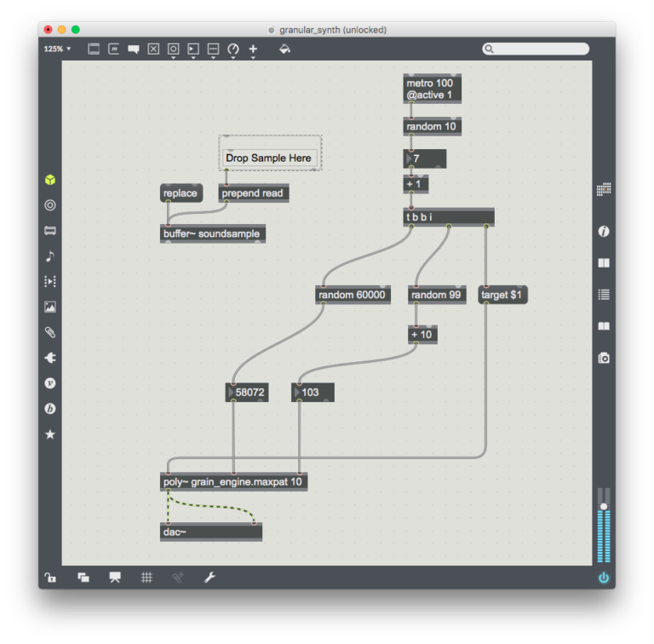654x644 pixels.
Task: Open the Objects browser cube icon
Action: 50,180
